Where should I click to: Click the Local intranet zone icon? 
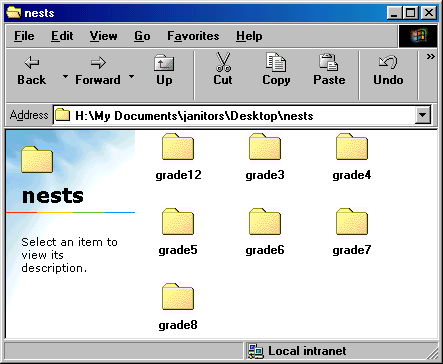coord(256,351)
